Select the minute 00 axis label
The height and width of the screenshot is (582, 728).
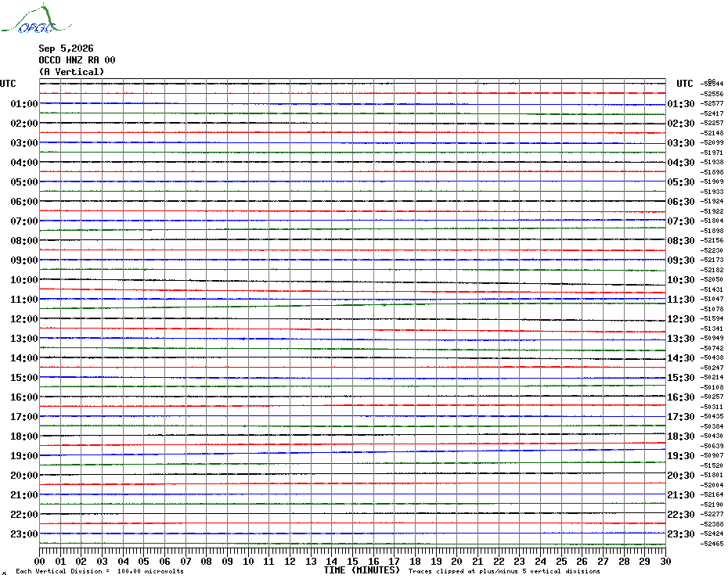point(39,561)
